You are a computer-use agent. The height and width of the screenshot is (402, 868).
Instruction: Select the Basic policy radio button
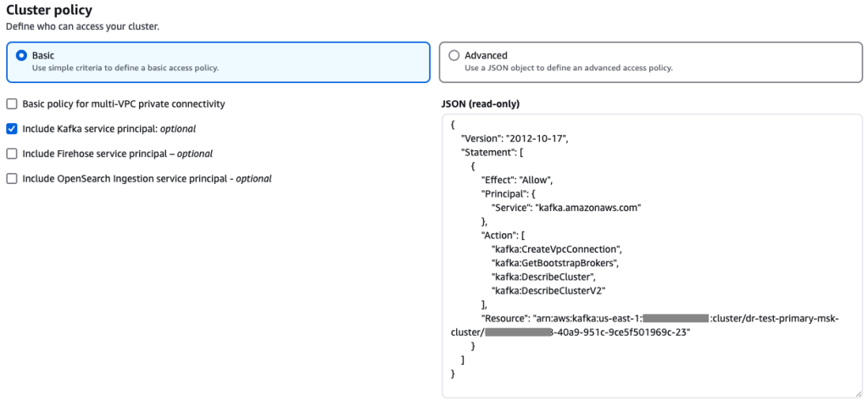coord(21,55)
